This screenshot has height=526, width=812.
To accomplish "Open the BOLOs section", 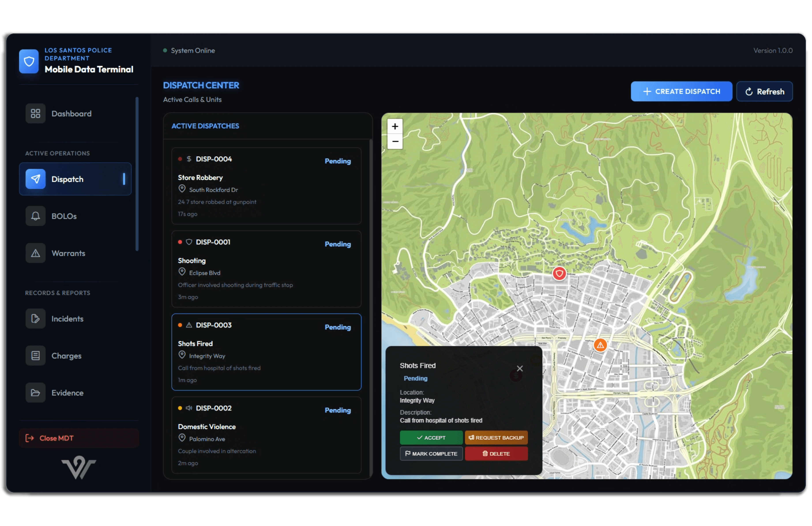I will click(75, 216).
